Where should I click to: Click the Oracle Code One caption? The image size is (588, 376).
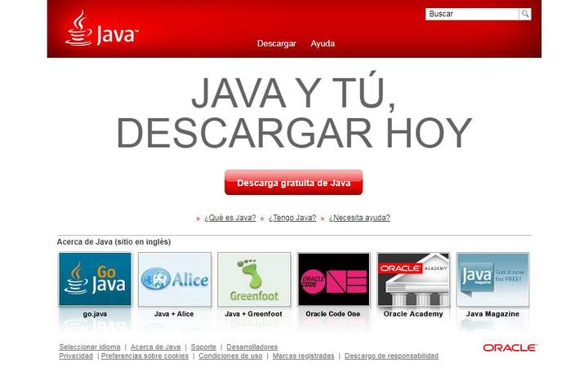[333, 314]
